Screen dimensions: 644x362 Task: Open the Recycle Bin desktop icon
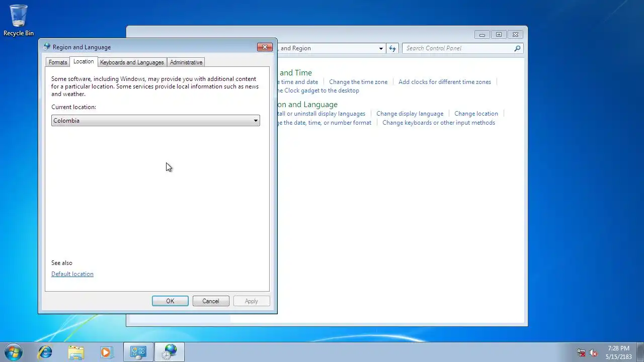pyautogui.click(x=19, y=20)
